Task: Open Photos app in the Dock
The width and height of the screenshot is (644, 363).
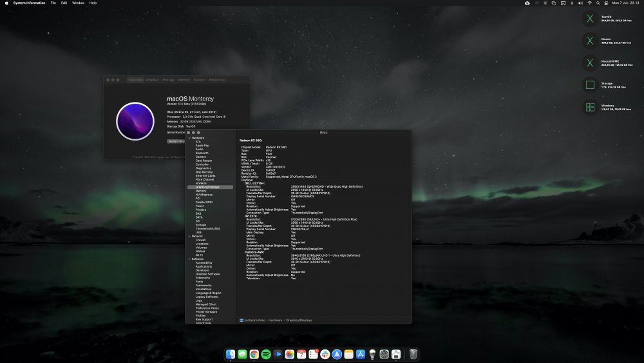Action: click(x=290, y=354)
